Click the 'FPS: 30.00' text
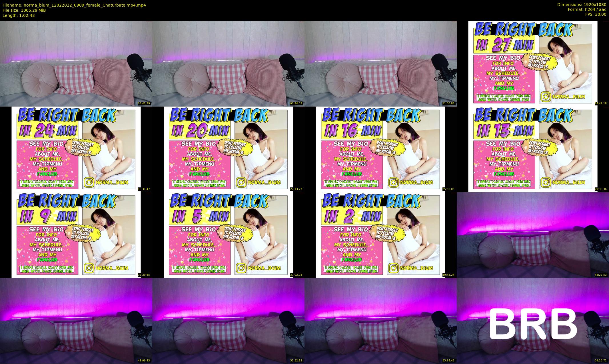Viewport: 609px width, 364px height. pos(596,14)
